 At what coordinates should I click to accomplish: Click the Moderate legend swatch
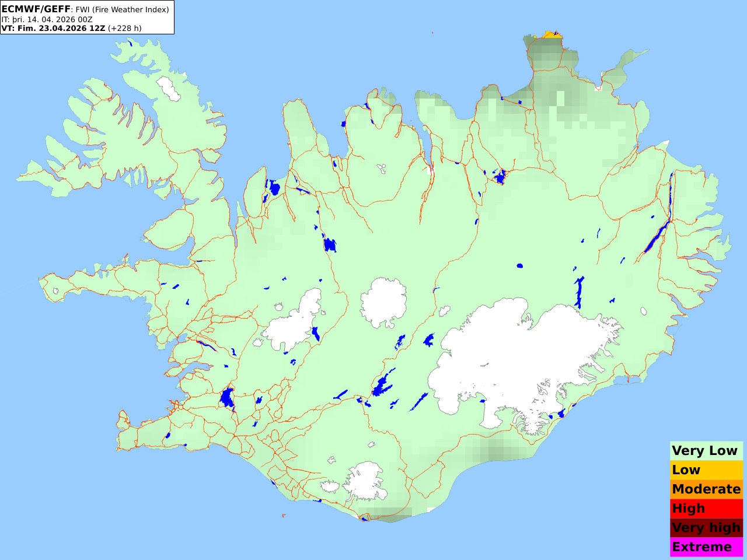click(x=706, y=489)
